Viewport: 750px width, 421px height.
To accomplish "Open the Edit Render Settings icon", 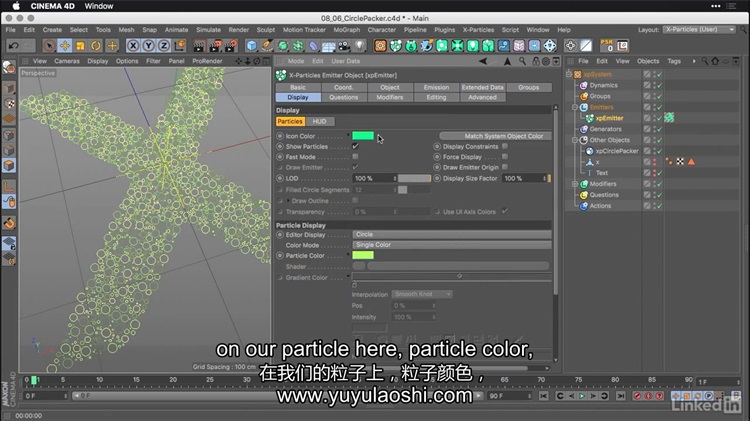I will [x=231, y=46].
